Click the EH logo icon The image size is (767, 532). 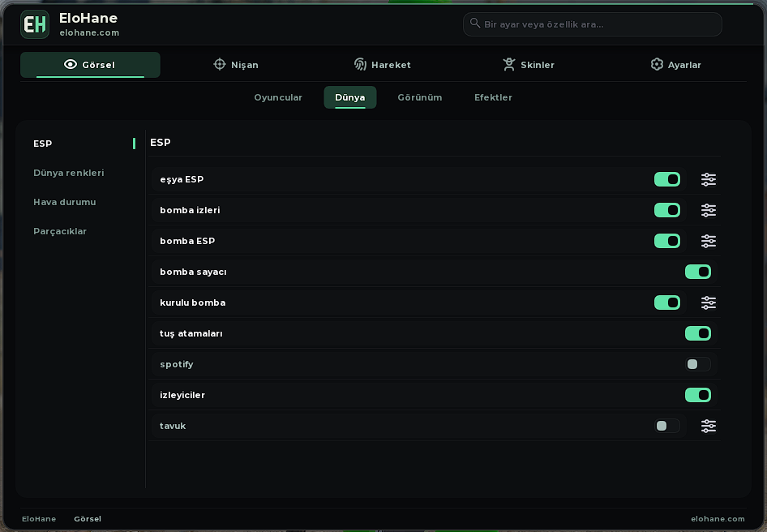click(x=35, y=24)
